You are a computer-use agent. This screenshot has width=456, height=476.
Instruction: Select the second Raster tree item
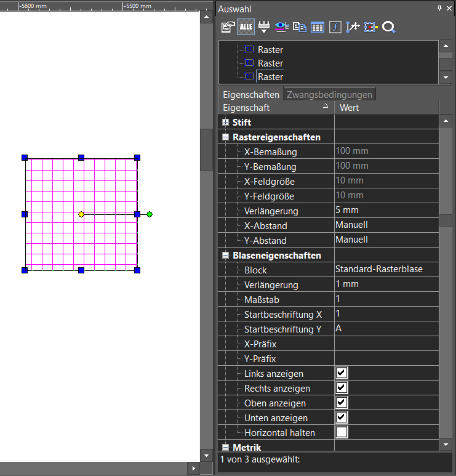(x=270, y=63)
